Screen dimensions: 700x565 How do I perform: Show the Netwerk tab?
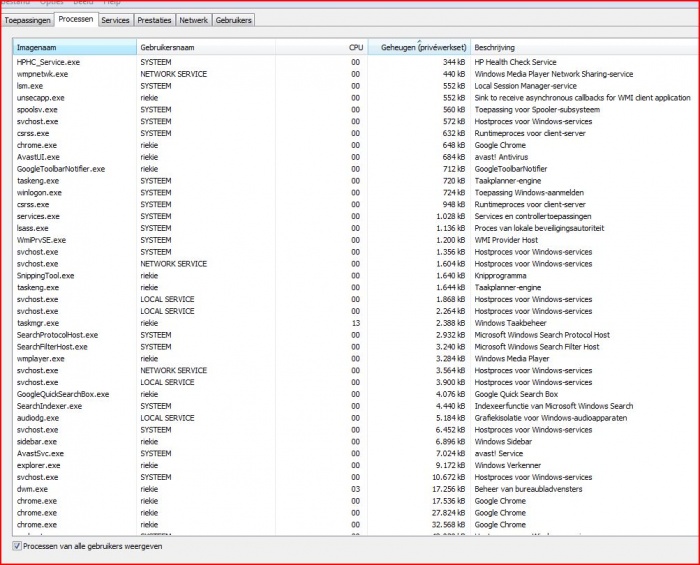193,21
